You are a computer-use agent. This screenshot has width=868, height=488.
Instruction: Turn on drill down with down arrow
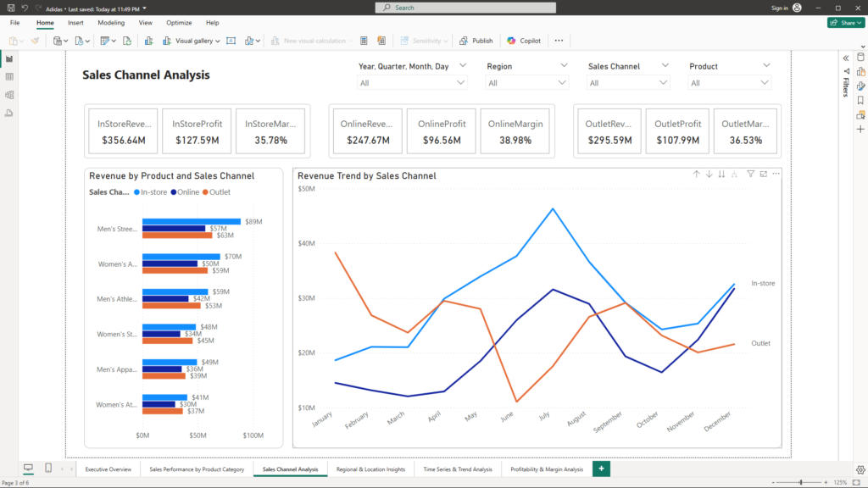(709, 174)
